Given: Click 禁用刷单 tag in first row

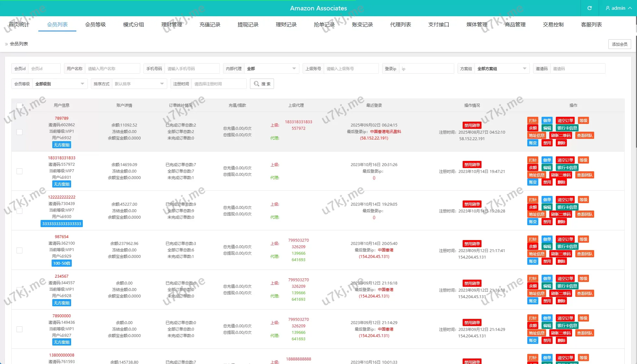Looking at the screenshot, I should click(x=472, y=125).
